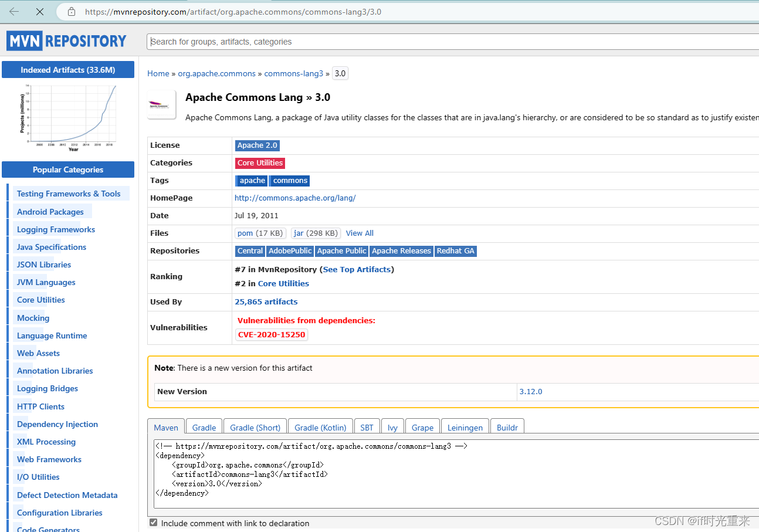
Task: Stop page loading with X button
Action: tap(40, 12)
